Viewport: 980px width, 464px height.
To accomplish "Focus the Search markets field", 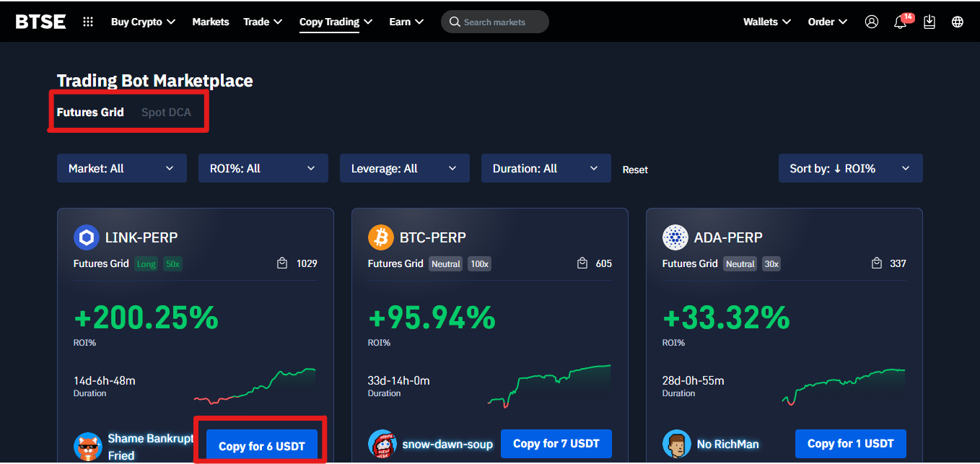I will click(495, 22).
